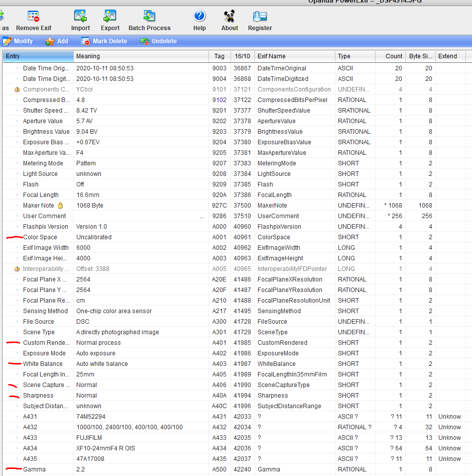
Task: Select the Subject Distance Range entry
Action: click(x=46, y=406)
